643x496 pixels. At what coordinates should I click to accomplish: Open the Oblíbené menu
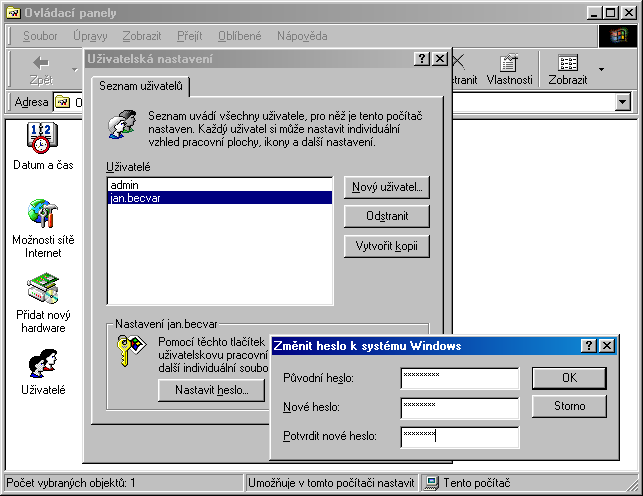239,36
